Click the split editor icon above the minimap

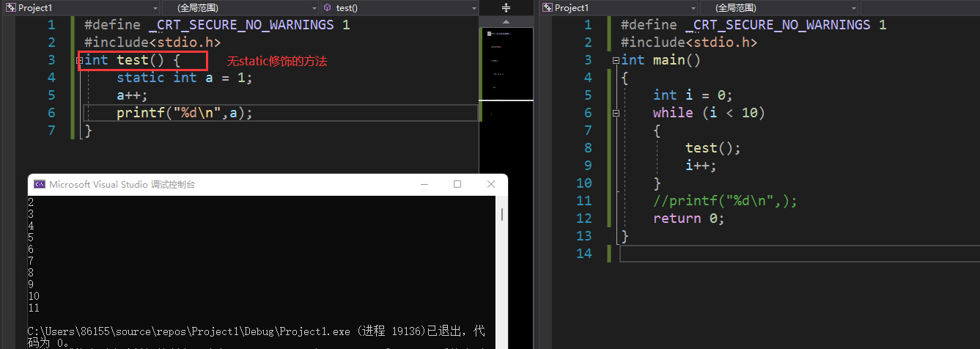(506, 7)
